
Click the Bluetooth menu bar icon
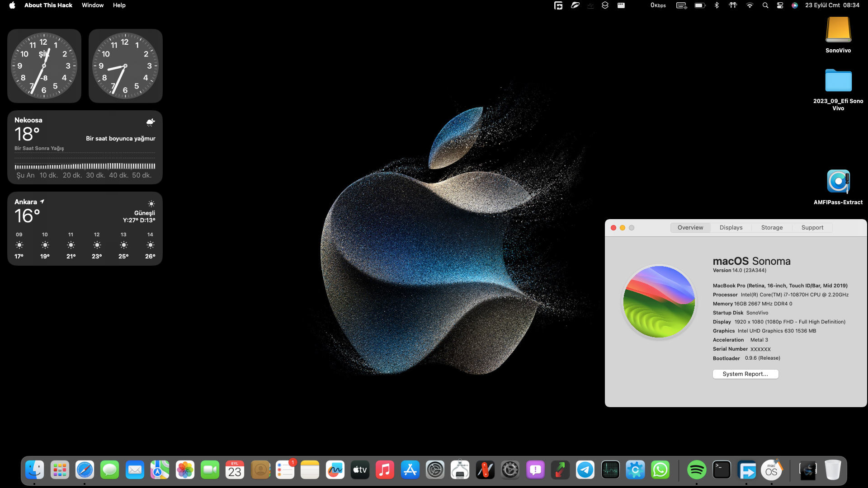[717, 5]
